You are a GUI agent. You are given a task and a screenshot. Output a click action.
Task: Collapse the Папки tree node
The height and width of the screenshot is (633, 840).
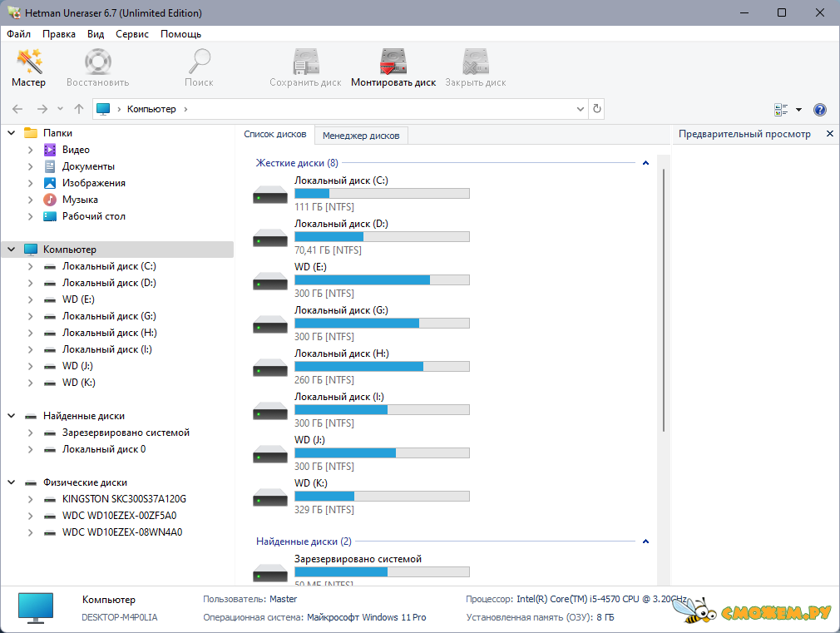pyautogui.click(x=12, y=132)
